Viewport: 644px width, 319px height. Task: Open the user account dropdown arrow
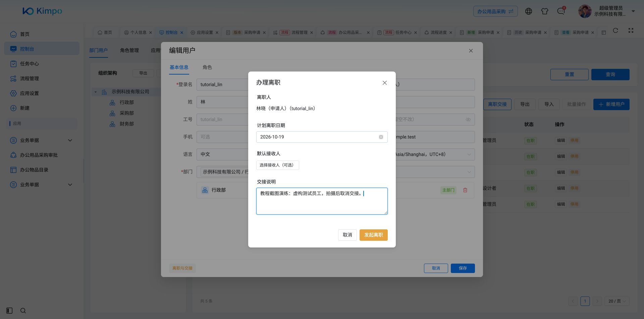[633, 11]
